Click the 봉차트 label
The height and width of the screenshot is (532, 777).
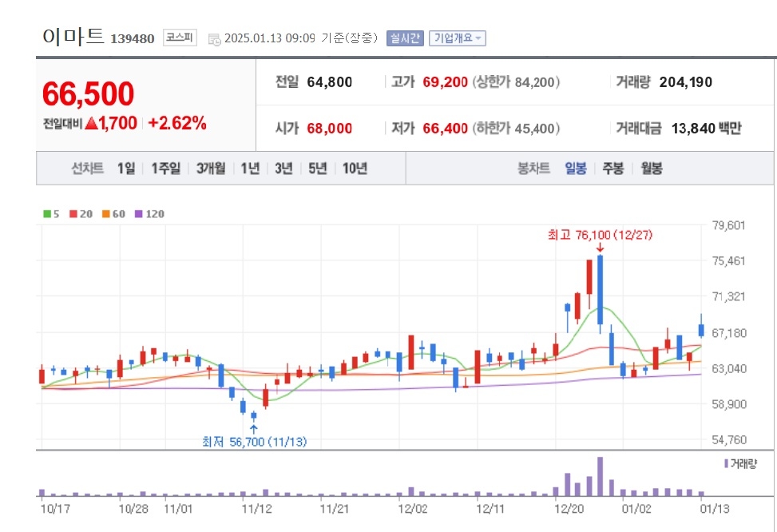[533, 169]
